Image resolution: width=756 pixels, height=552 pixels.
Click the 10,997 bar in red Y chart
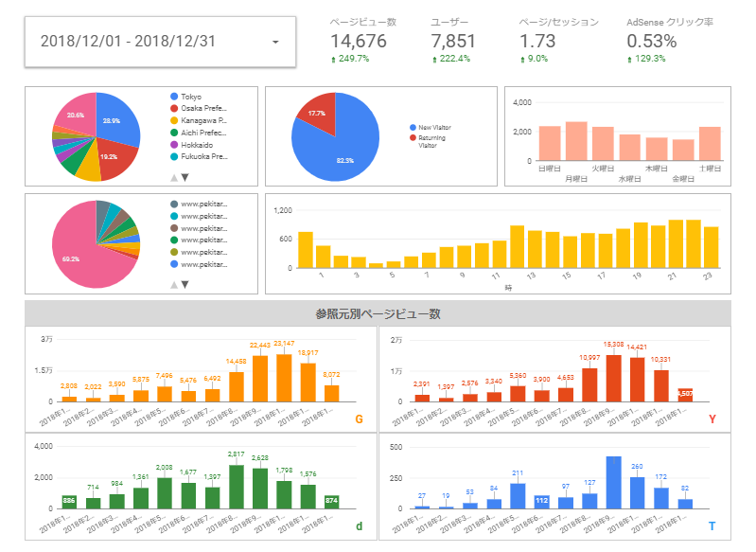pos(589,385)
